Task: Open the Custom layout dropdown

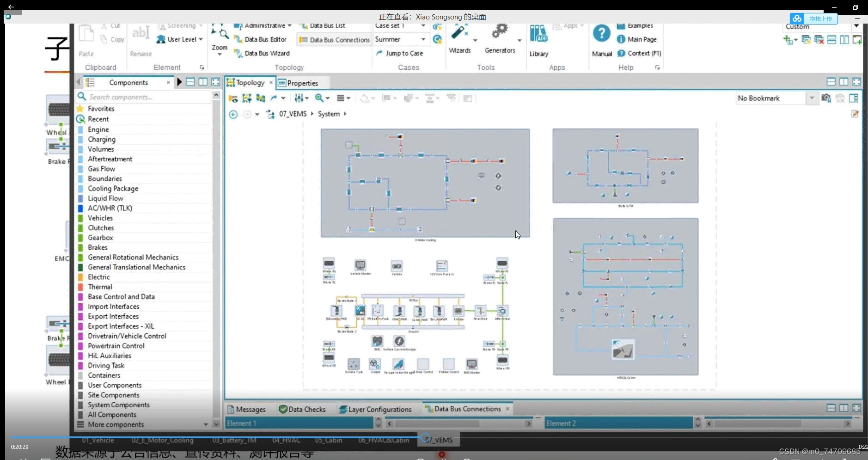Action: click(x=856, y=26)
